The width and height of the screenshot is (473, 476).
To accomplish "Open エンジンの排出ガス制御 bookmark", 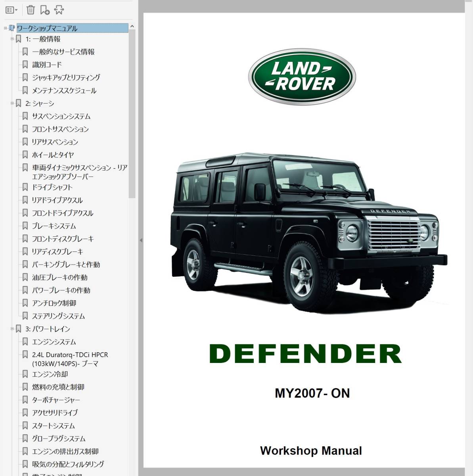I will pyautogui.click(x=65, y=451).
